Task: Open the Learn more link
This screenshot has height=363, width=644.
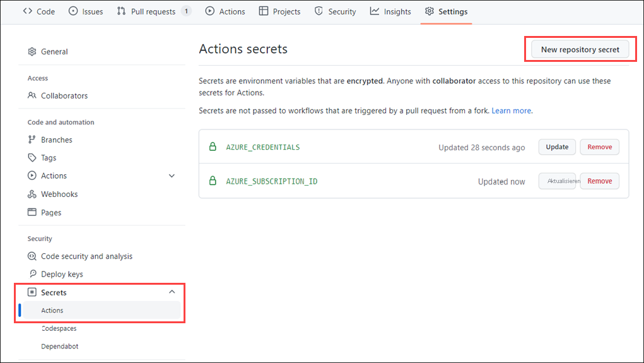Action: (512, 110)
